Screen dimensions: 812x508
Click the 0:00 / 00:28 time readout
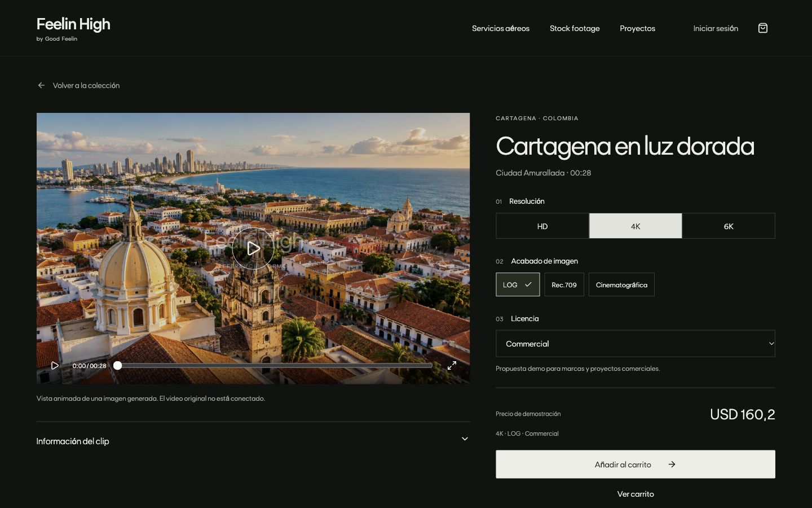coord(89,366)
